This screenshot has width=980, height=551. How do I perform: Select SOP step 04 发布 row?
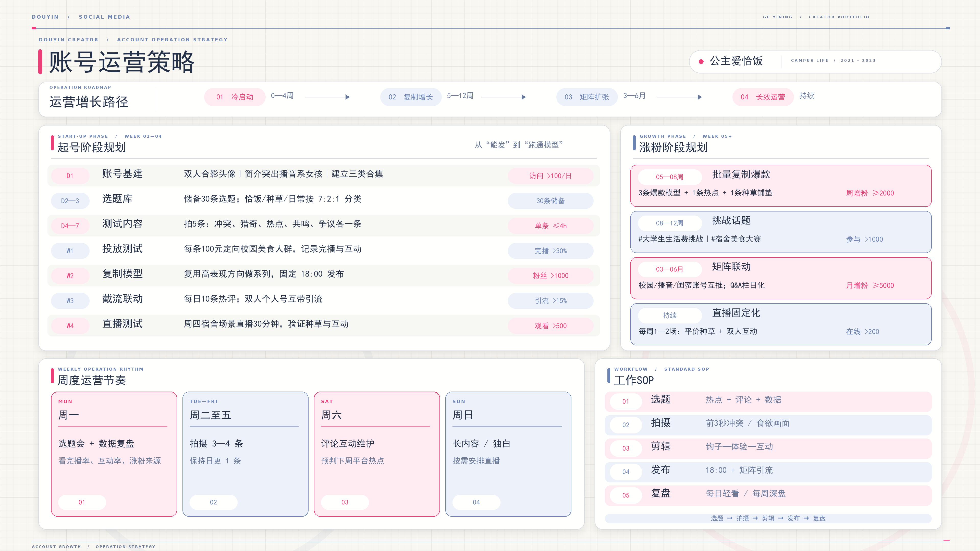click(768, 472)
